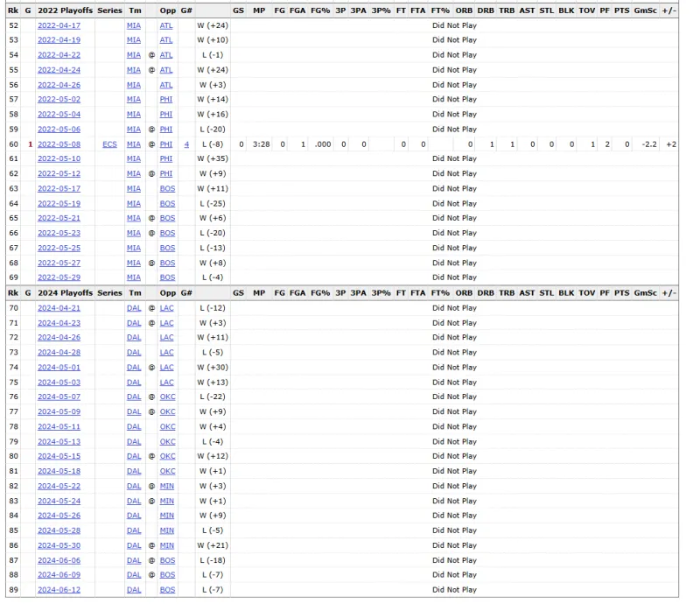Open the MIN opponent link for 2024-05-30
Screen dimensions: 700x604
point(166,545)
